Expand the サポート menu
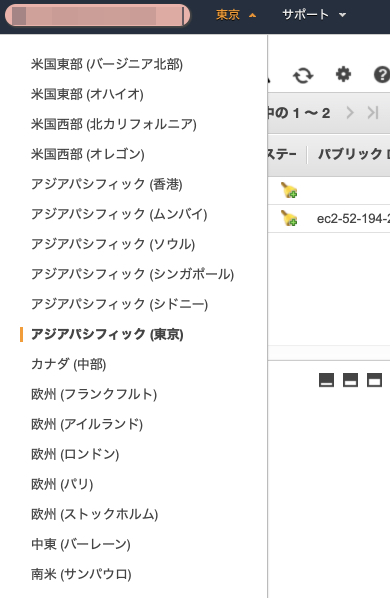This screenshot has height=598, width=390. pos(314,15)
